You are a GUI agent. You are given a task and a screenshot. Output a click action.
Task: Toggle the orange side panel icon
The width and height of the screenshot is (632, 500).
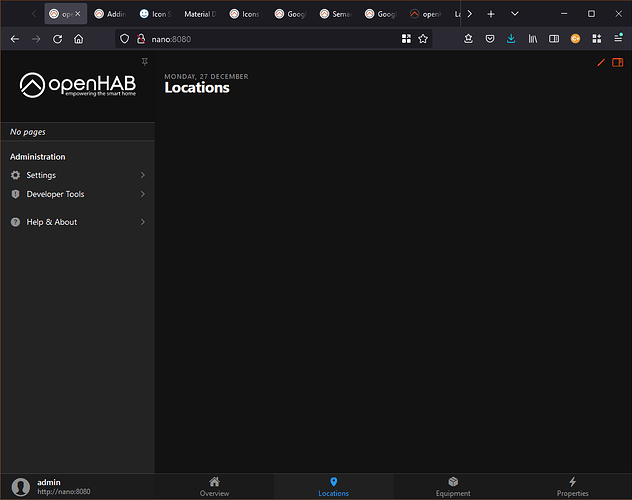[617, 62]
